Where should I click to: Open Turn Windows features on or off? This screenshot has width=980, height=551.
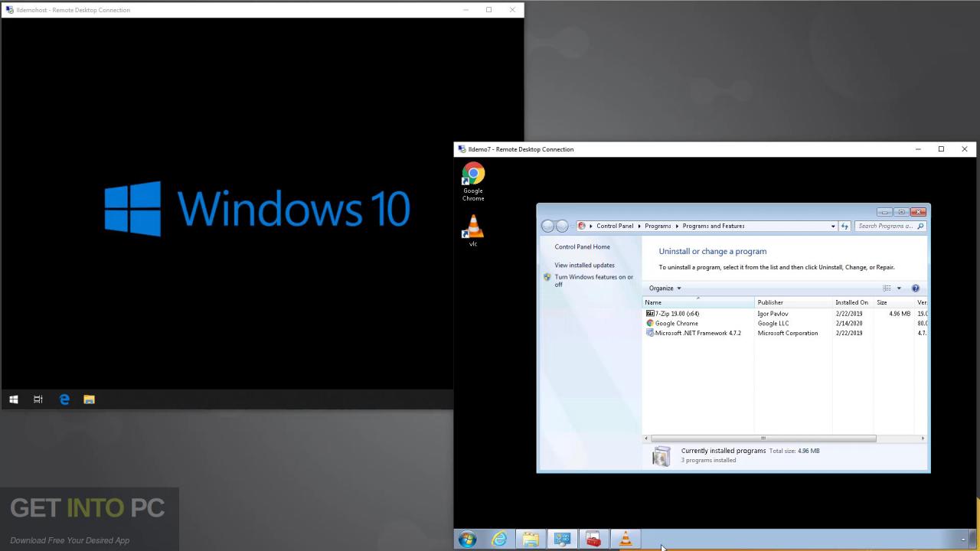594,281
